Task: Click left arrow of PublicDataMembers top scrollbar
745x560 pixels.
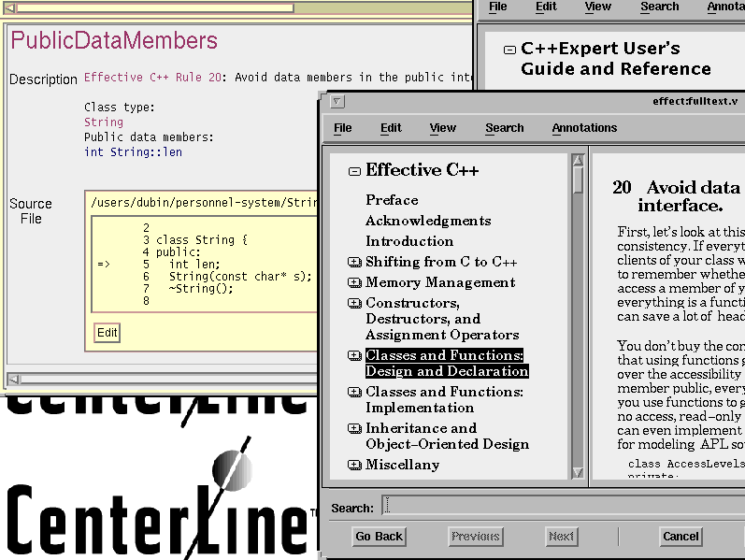Action: click(10, 7)
